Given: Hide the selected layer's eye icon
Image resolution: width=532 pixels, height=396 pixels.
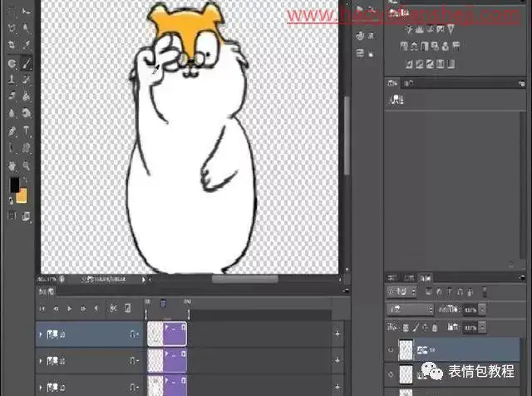Looking at the screenshot, I should (x=391, y=349).
